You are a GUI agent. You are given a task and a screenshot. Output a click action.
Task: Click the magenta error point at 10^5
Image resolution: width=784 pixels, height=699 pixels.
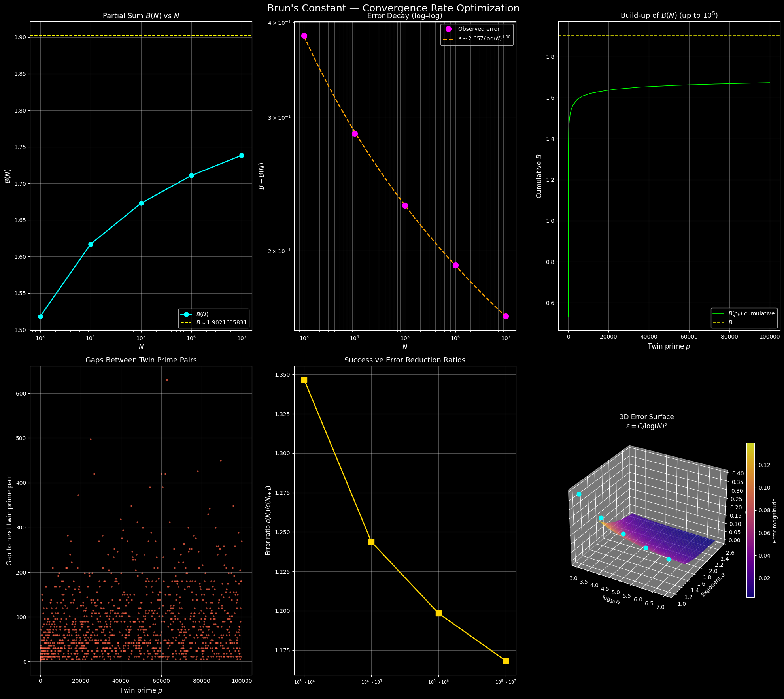pyautogui.click(x=405, y=205)
